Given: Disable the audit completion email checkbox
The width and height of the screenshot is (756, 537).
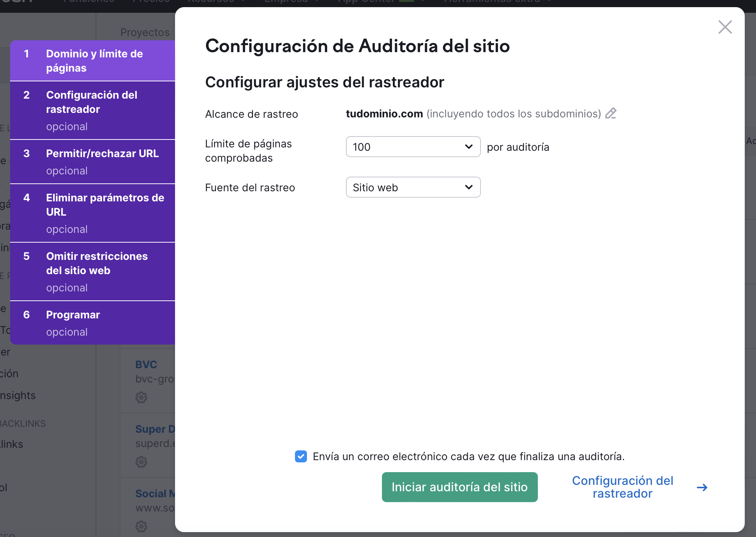Looking at the screenshot, I should pos(301,456).
